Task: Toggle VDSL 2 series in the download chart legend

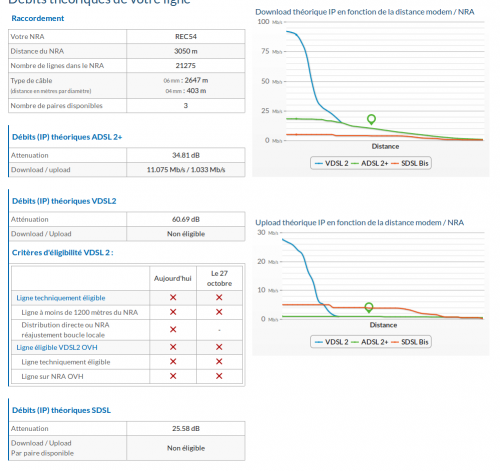Action: [x=332, y=163]
